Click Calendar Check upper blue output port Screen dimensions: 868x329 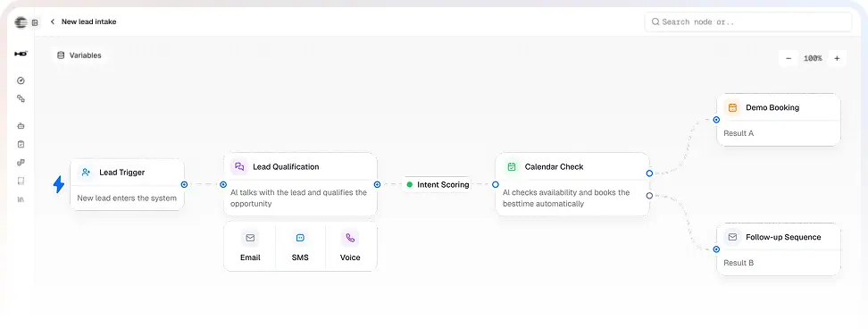click(x=649, y=173)
